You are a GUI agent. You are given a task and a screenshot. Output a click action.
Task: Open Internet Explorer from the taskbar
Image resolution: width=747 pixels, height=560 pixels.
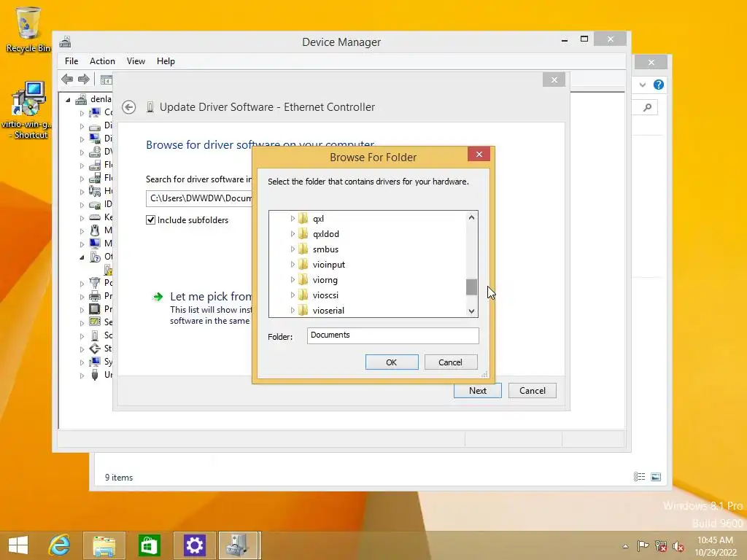[x=60, y=545]
